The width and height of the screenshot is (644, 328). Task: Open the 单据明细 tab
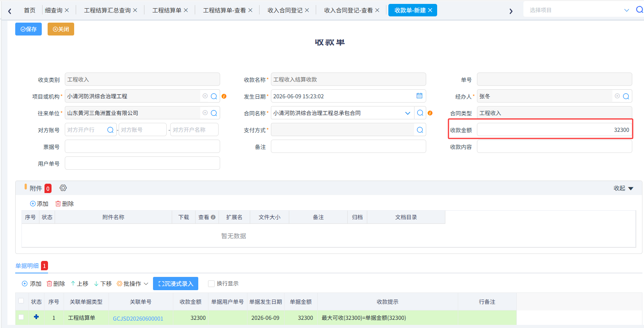point(27,266)
